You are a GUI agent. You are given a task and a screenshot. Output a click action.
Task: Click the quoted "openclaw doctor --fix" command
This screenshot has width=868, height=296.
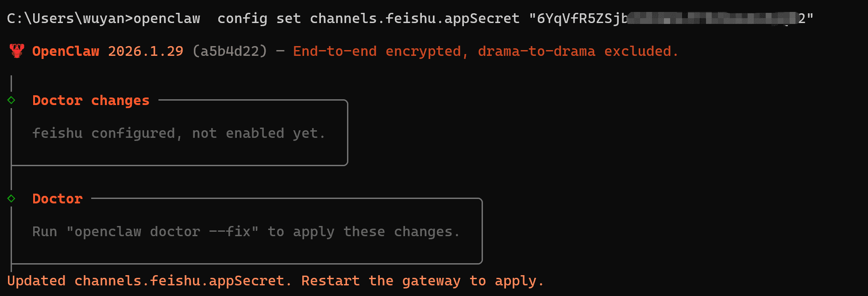tap(162, 232)
